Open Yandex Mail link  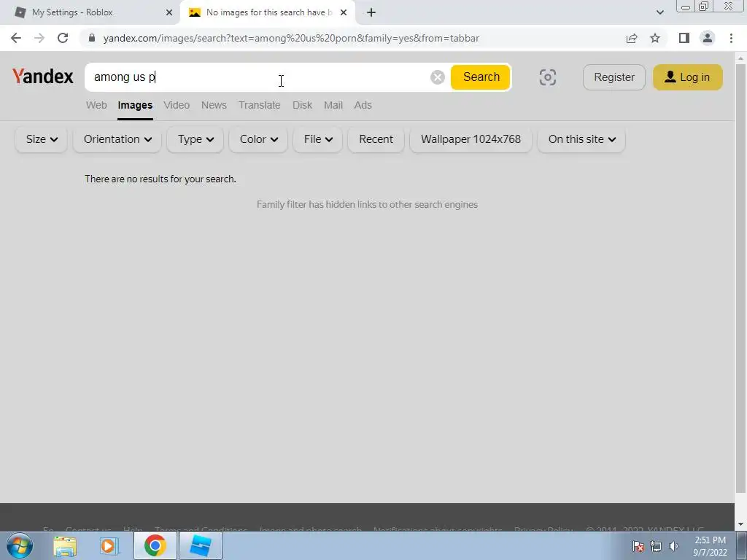pyautogui.click(x=333, y=105)
